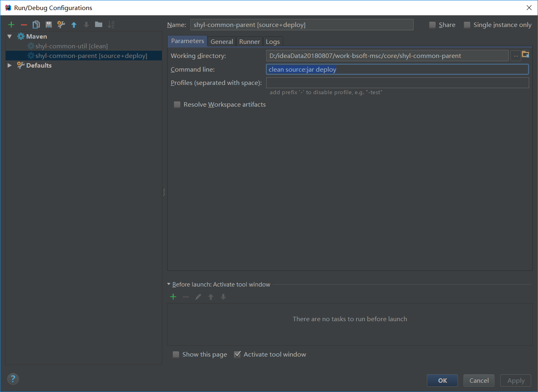
Task: Collapse the Maven tree node
Action: pyautogui.click(x=9, y=36)
